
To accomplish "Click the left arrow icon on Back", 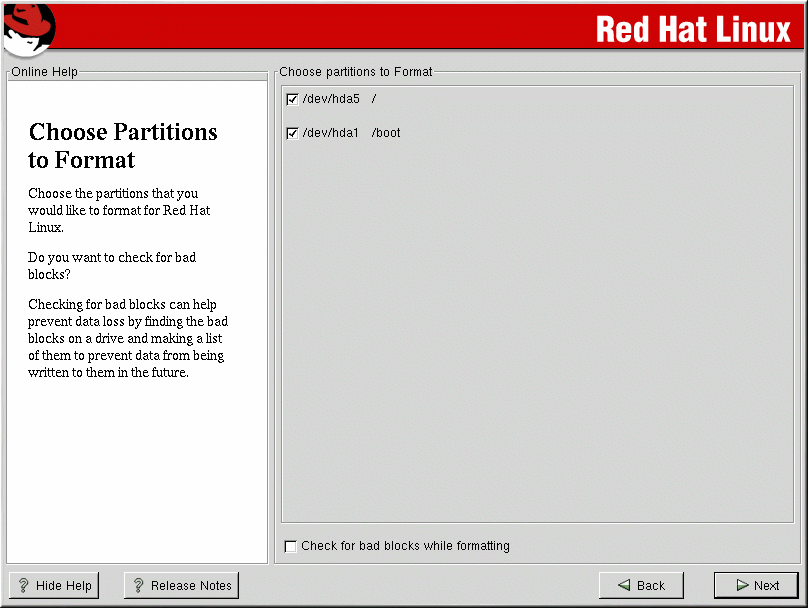I will pyautogui.click(x=624, y=586).
